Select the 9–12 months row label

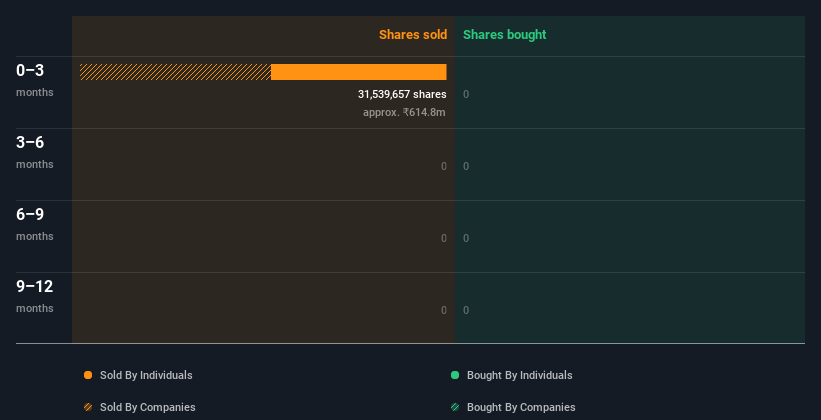coord(35,295)
